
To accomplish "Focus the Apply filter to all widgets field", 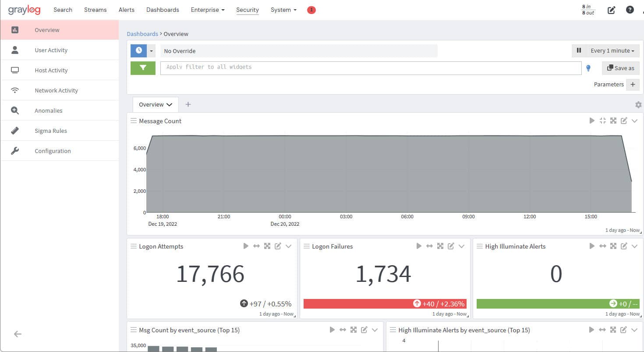I will point(371,68).
